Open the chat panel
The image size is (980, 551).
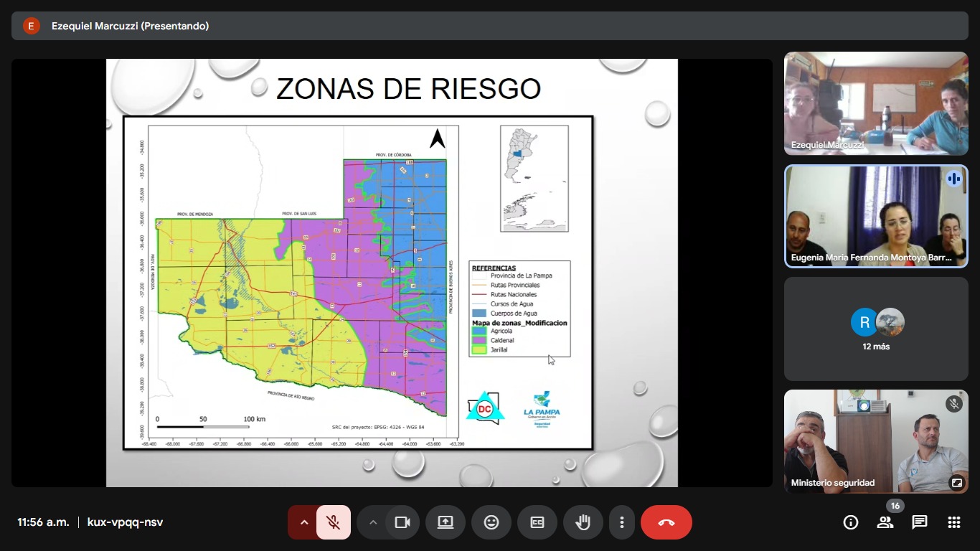click(920, 522)
